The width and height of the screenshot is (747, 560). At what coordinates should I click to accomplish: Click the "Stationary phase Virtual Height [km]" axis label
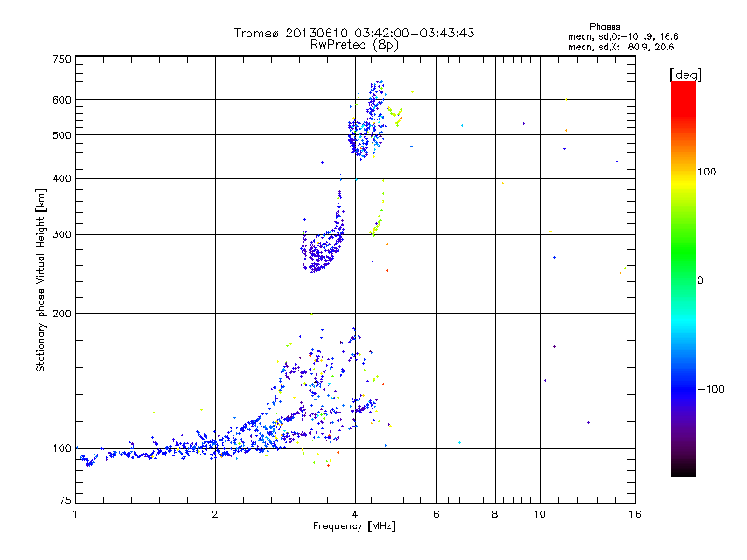40,281
